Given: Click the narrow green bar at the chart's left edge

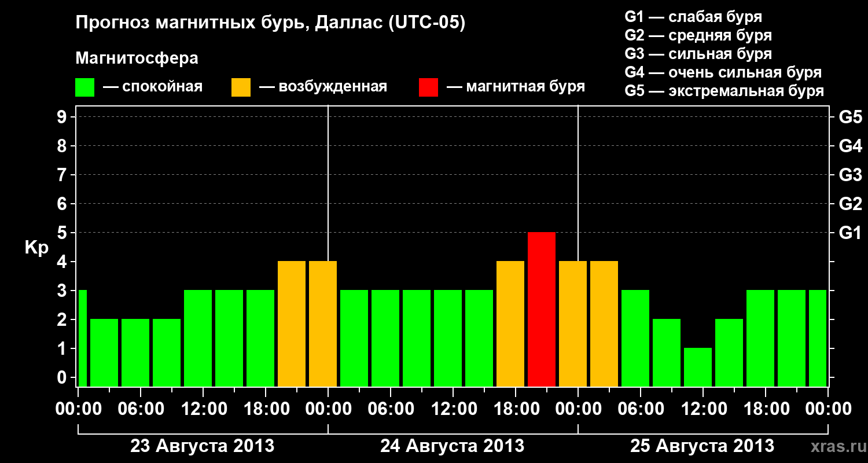Looking at the screenshot, I should (x=82, y=339).
